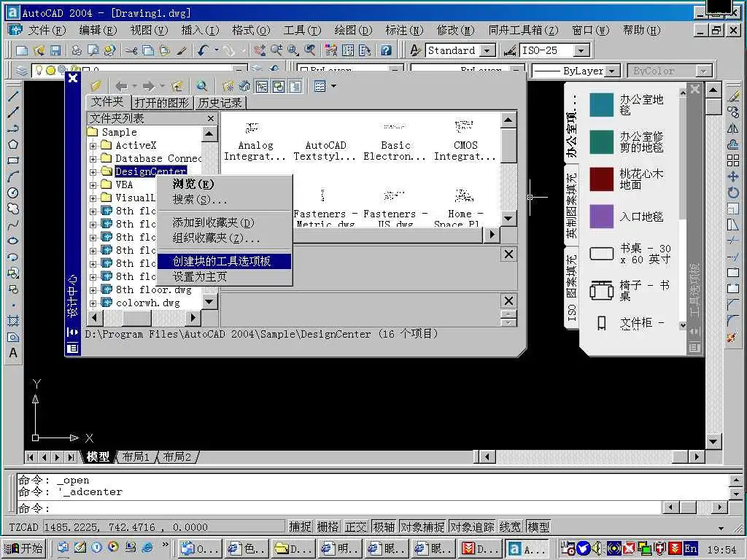The width and height of the screenshot is (747, 560).
Task: Select the Multiline Text A tool
Action: point(13,353)
